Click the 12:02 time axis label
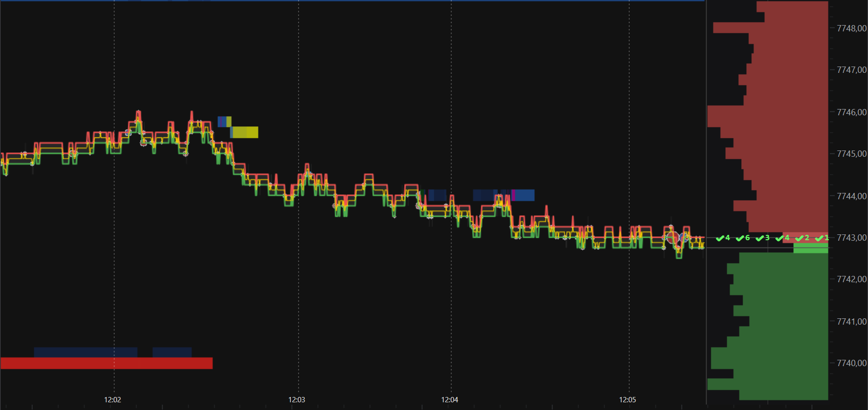The width and height of the screenshot is (868, 410). [x=112, y=400]
